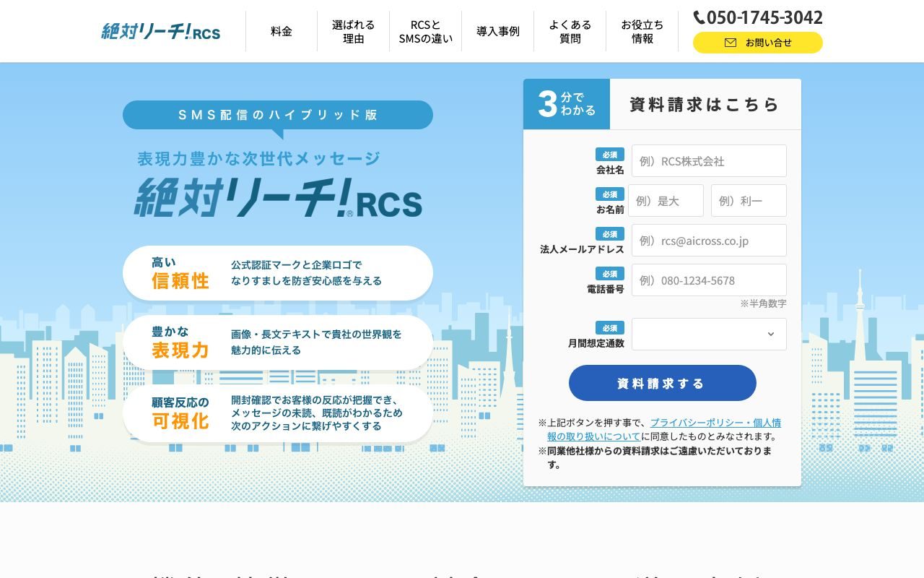
Task: Click the 資料請求する submit button
Action: [x=663, y=383]
